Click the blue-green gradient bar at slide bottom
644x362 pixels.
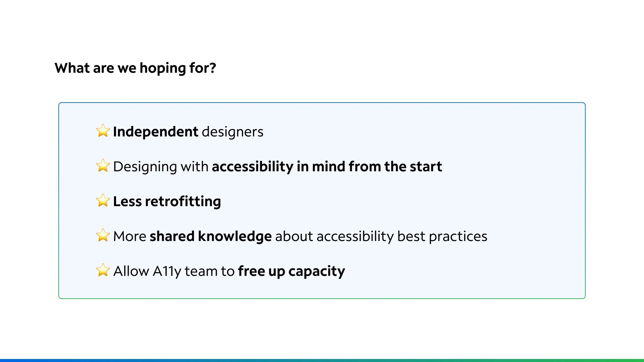(322, 360)
